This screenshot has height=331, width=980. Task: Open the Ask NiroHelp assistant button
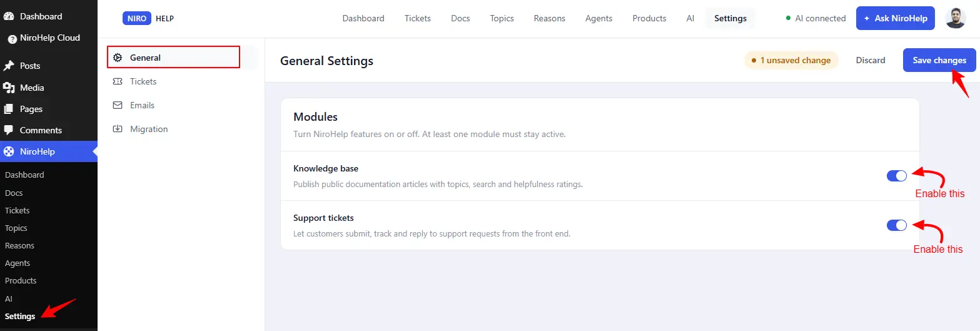pos(896,18)
